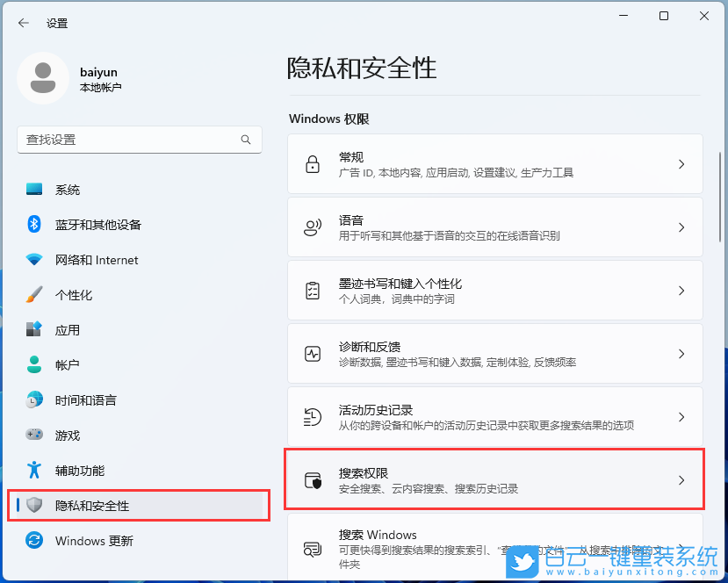Click the 蓝牙和其他设备 Bluetooth icon

(33, 224)
